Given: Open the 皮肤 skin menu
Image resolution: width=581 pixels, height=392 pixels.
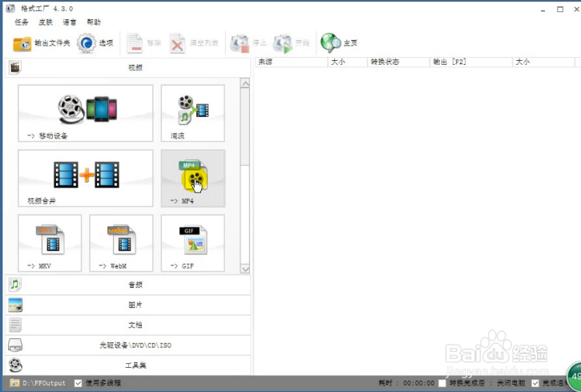Looking at the screenshot, I should (x=46, y=22).
